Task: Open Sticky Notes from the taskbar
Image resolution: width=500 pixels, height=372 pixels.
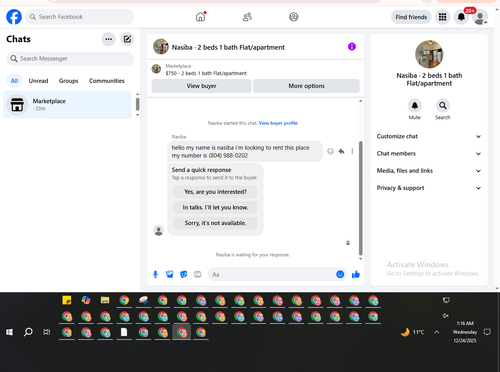Action: point(67,300)
